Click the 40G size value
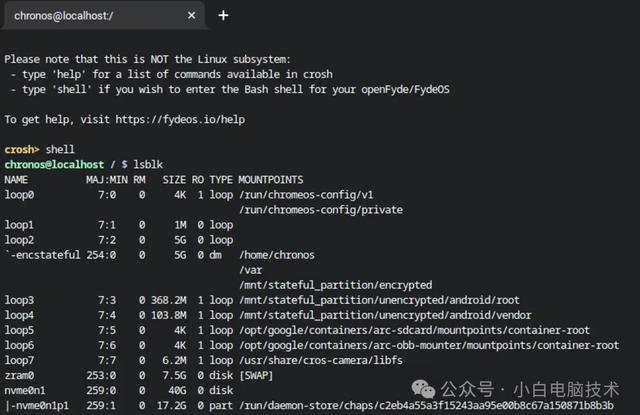This screenshot has height=415, width=640. click(177, 391)
